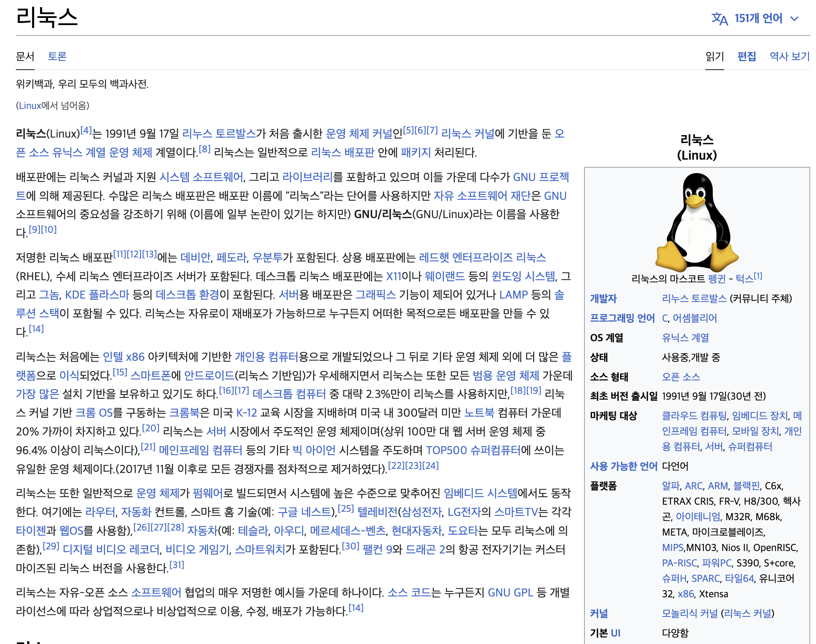This screenshot has height=644, width=816.
Task: Expand the 151개 언어 dropdown chevron
Action: pyautogui.click(x=794, y=19)
